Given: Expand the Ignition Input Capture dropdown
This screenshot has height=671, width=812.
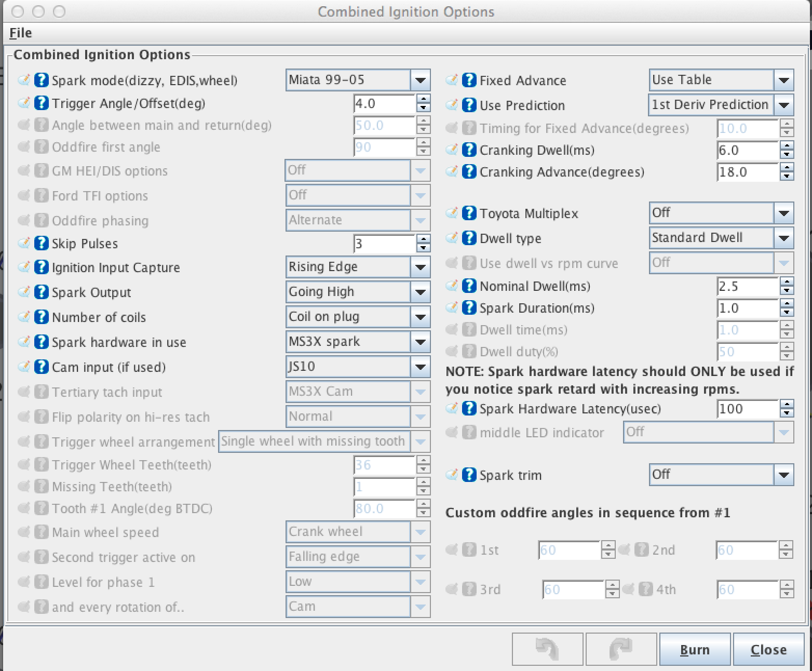Looking at the screenshot, I should tap(358, 267).
